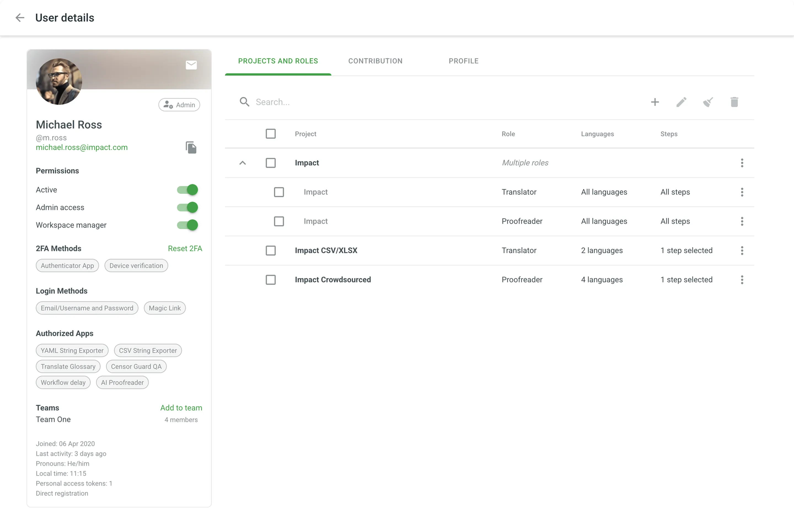
Task: Disable the Workspace manager switch
Action: click(x=187, y=225)
